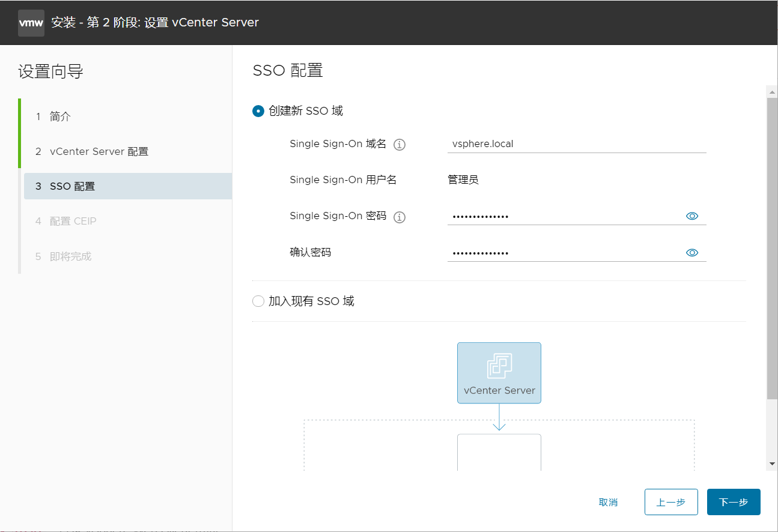The width and height of the screenshot is (778, 532).
Task: Click the vCenter Server icon in the diagram
Action: coord(499,372)
